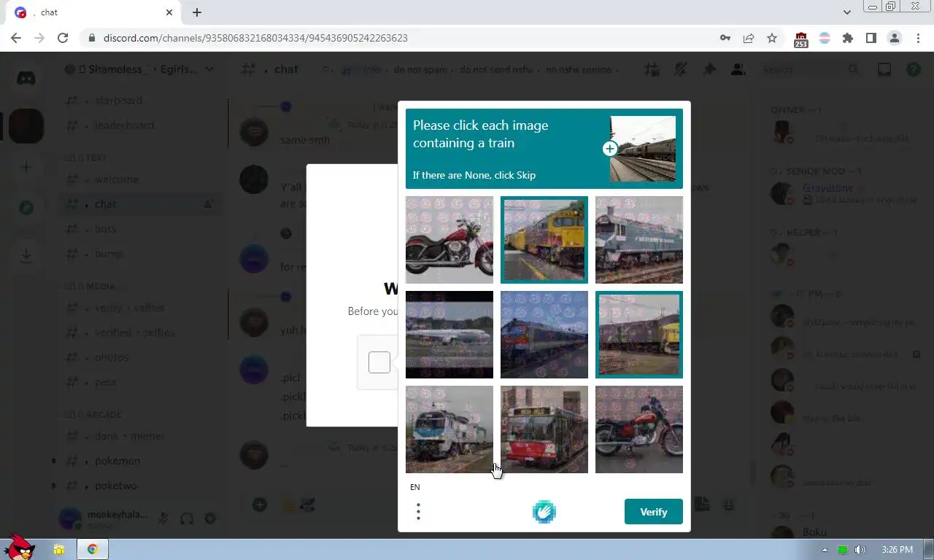934x560 pixels.
Task: Open Chrome extensions puzzle menu
Action: 848,38
